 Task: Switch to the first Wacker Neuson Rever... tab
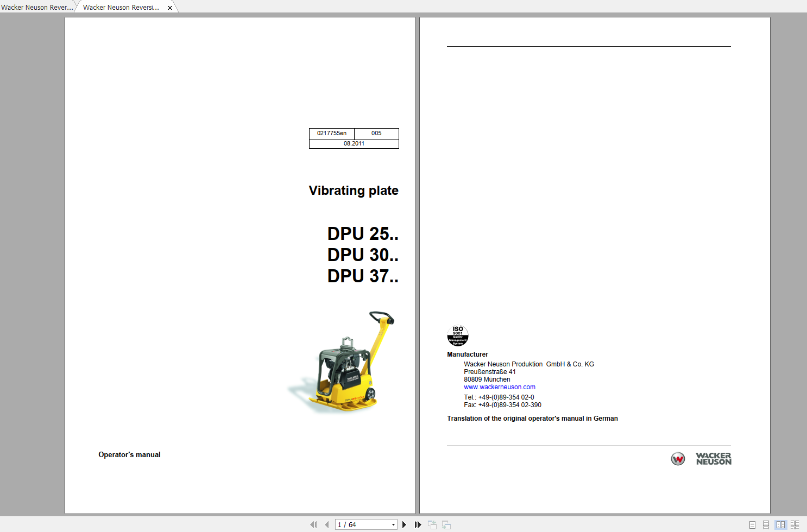[x=37, y=7]
